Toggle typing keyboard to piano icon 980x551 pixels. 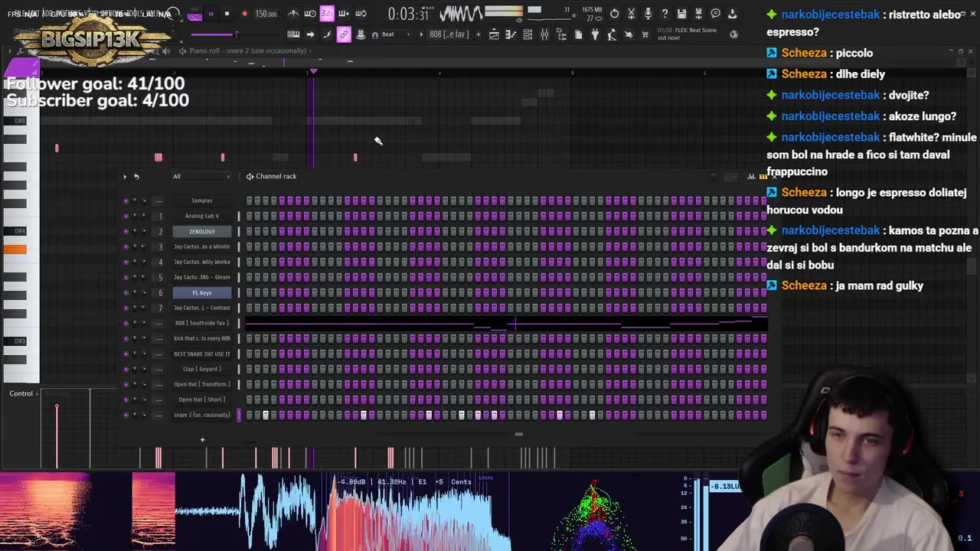point(293,34)
